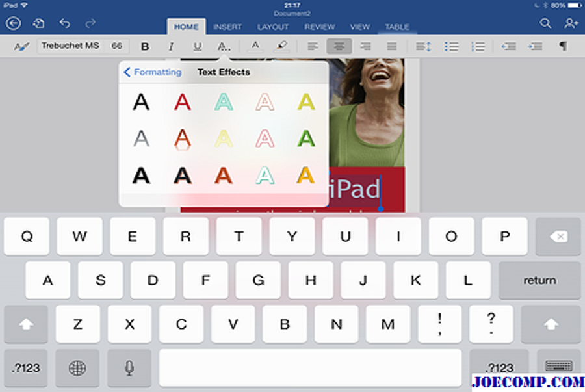Tap the Undo arrow icon
Screen dimensions: 585x392
pyautogui.click(x=64, y=24)
